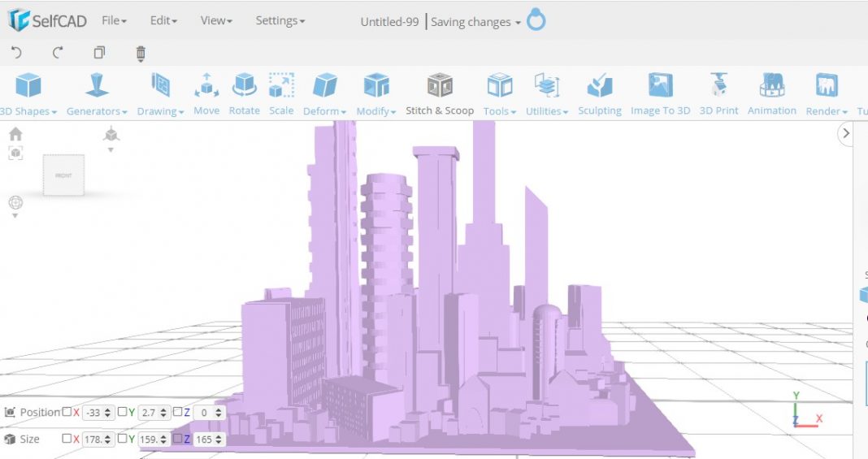Click the Animation icon
This screenshot has height=459, width=868.
click(x=771, y=93)
